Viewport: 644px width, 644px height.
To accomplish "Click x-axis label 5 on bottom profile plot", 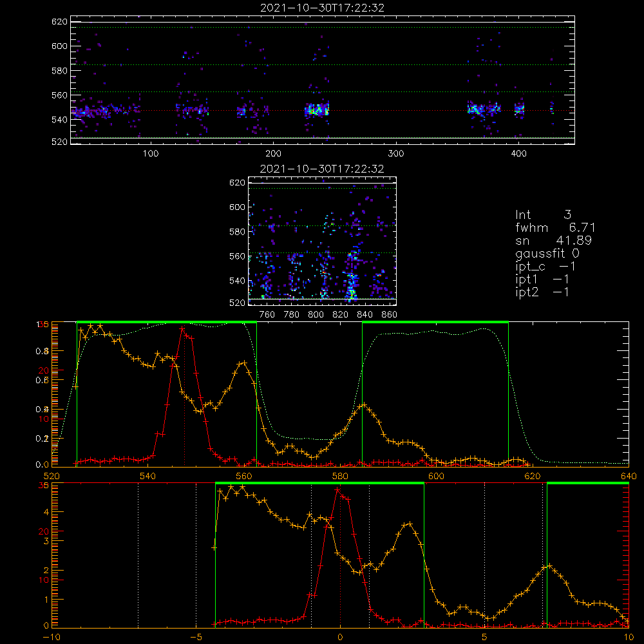I will [484, 638].
